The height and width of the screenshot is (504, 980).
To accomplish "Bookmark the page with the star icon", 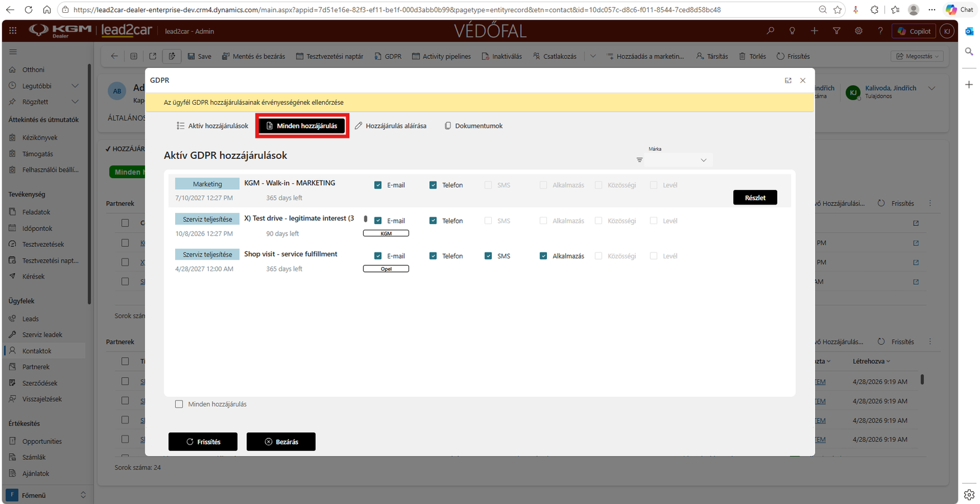I will 837,10.
